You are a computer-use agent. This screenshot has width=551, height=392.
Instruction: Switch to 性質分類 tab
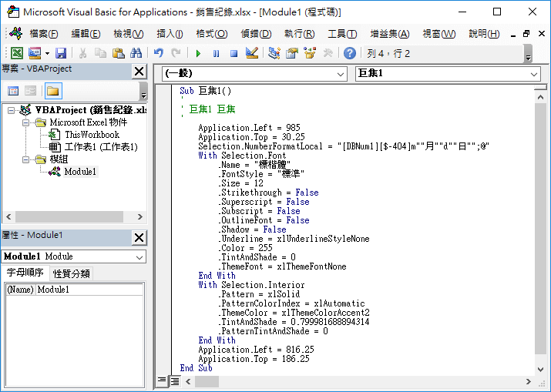coord(72,273)
